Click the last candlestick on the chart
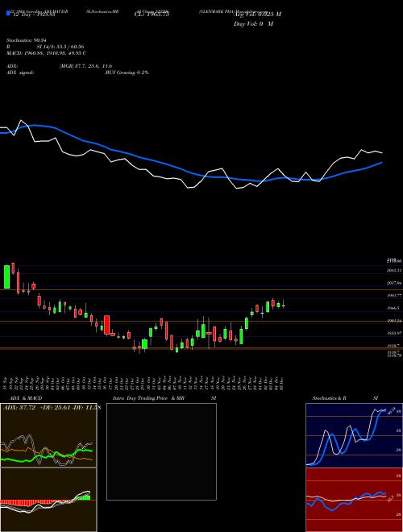 [x=283, y=304]
